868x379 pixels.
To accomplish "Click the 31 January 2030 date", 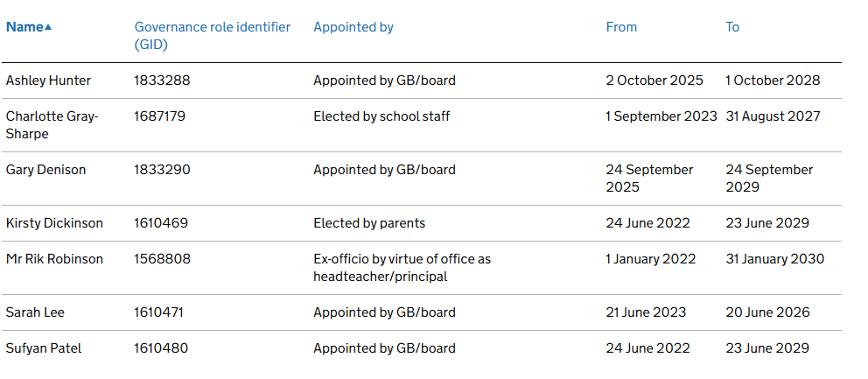I will point(774,259).
